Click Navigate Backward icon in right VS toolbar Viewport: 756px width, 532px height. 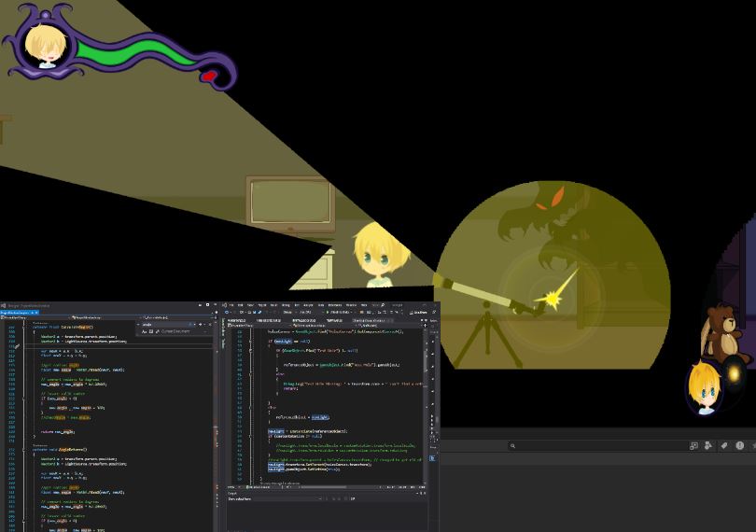tap(226, 312)
